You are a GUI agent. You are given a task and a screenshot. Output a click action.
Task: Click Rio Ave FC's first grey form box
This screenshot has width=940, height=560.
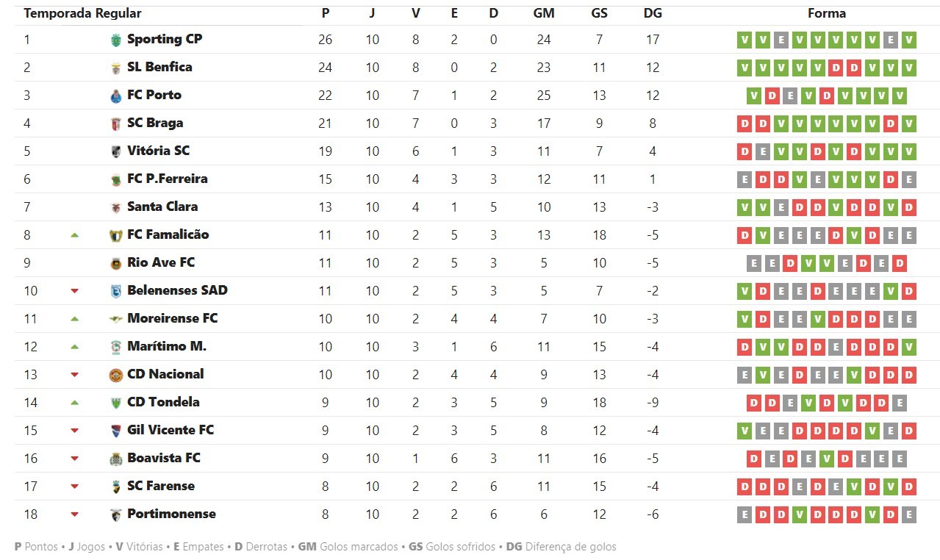pos(753,263)
